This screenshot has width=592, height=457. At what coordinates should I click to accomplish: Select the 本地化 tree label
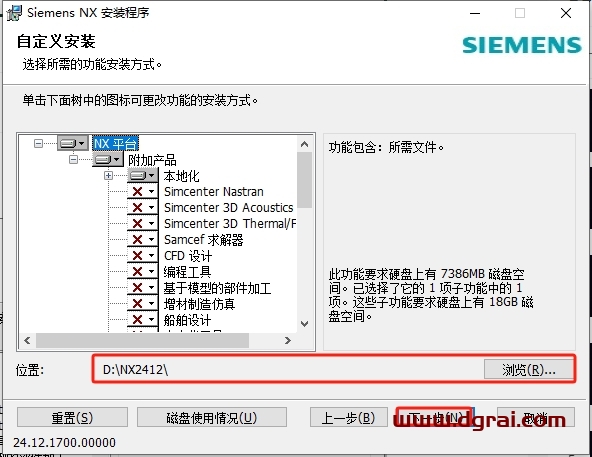click(181, 176)
